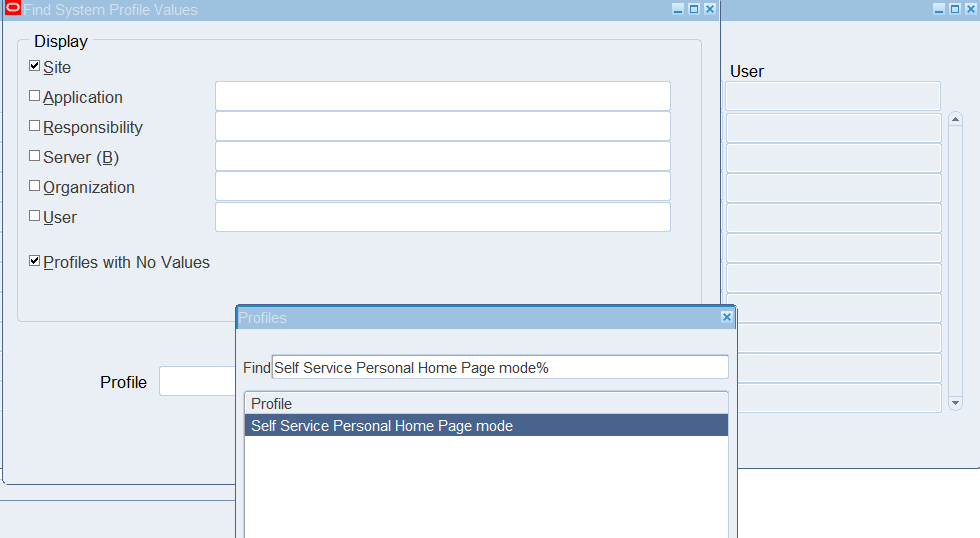This screenshot has height=538, width=980.
Task: Click the scrollbar up arrow in User panel
Action: point(955,119)
